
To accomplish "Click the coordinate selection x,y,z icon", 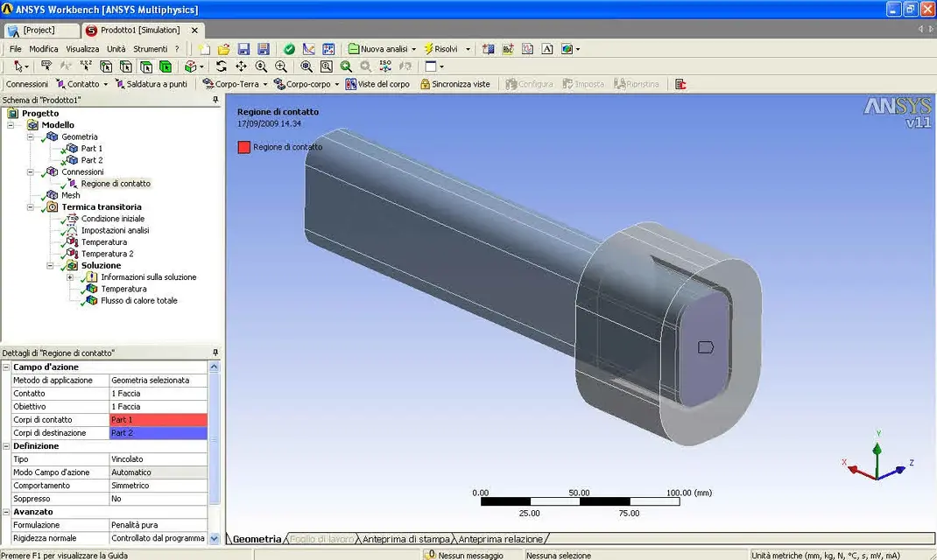I will pyautogui.click(x=86, y=66).
